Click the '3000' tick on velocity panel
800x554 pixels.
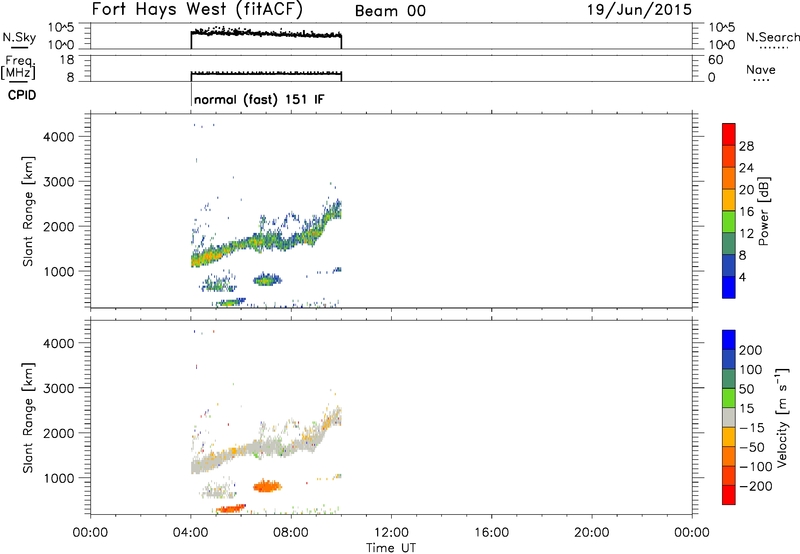(59, 388)
